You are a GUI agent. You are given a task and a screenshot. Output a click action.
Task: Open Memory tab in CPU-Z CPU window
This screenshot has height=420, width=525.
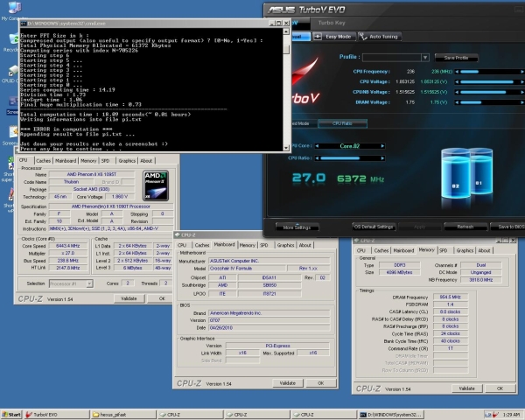(88, 161)
